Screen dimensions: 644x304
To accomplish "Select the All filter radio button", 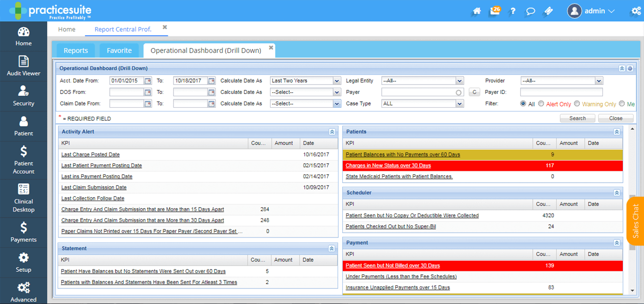I will [523, 104].
